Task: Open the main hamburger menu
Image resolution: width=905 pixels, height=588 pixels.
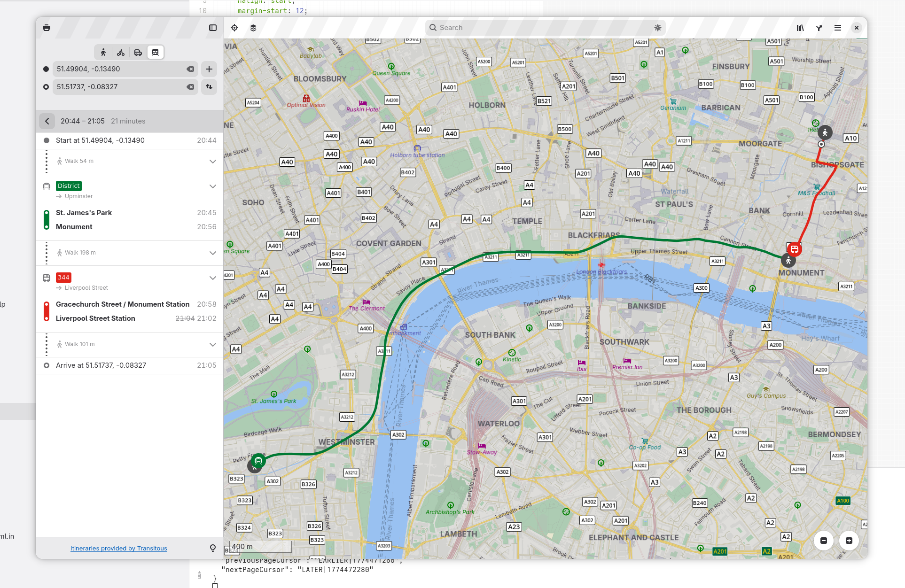Action: point(838,28)
